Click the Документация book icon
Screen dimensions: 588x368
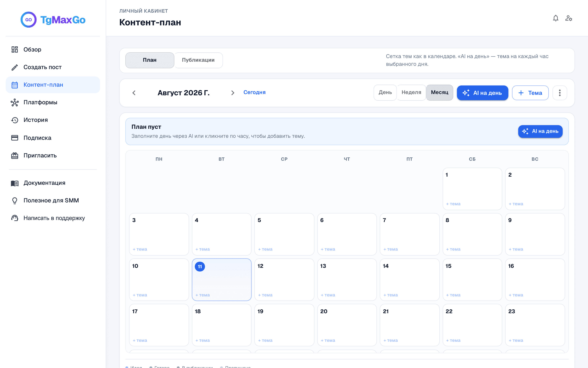tap(14, 183)
